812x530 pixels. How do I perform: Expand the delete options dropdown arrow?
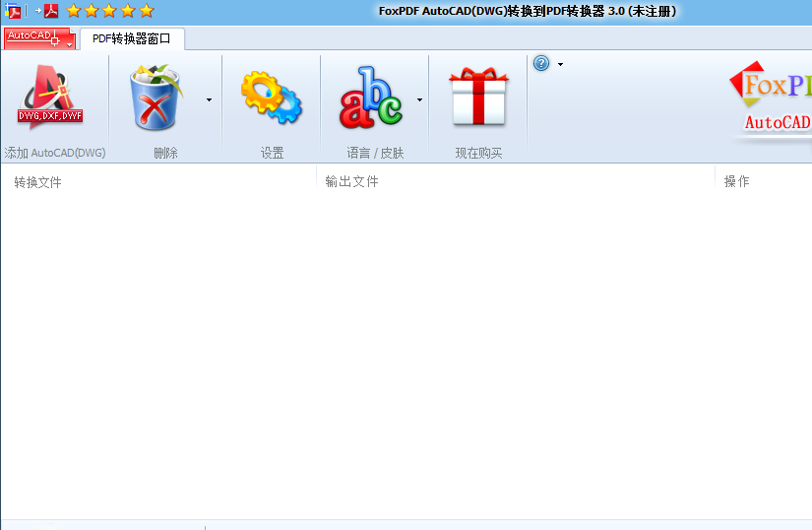click(x=210, y=99)
